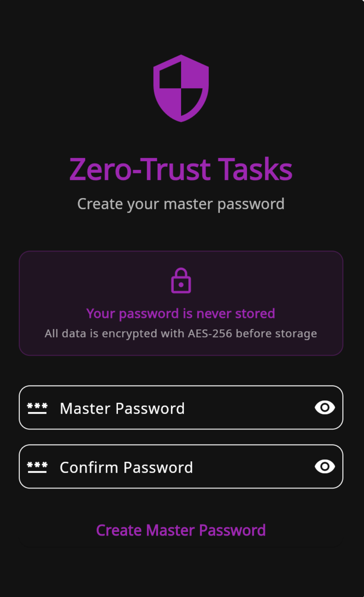The height and width of the screenshot is (597, 364).
Task: Click the word "AES-256" in the notice
Action: coord(210,333)
